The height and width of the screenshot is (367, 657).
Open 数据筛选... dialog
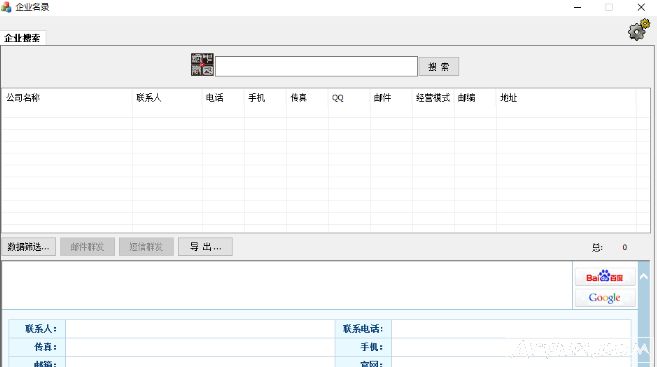pos(28,247)
